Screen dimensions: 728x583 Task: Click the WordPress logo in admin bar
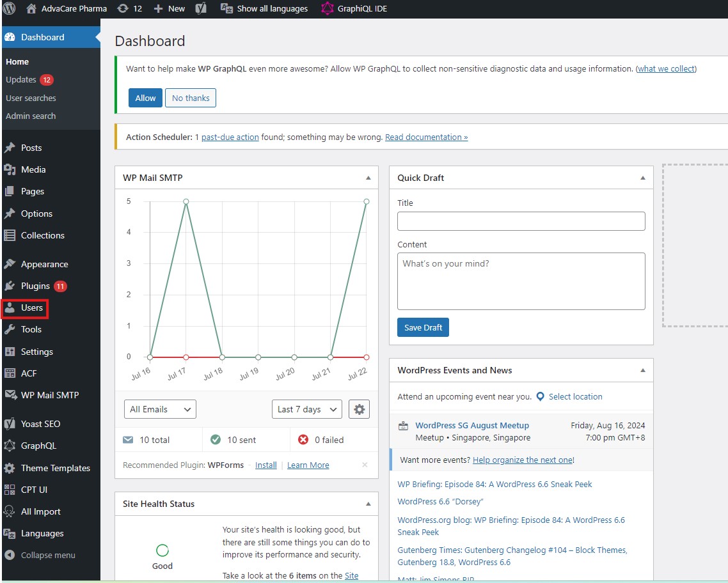coord(10,8)
